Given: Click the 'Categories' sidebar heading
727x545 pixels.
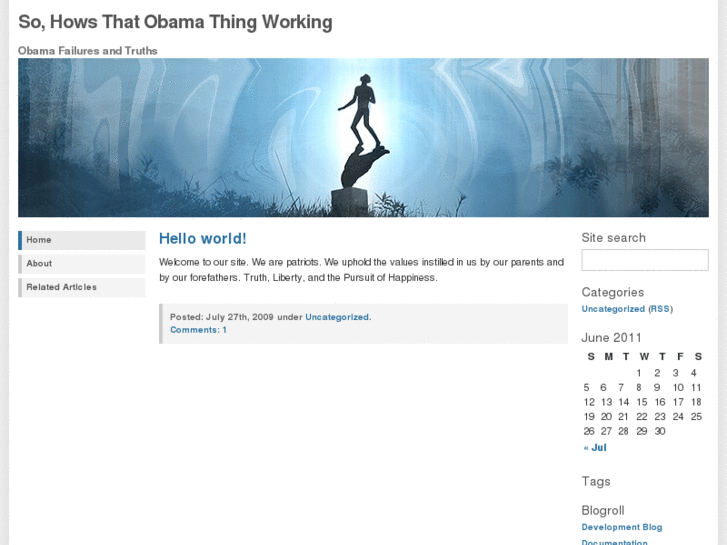Looking at the screenshot, I should point(613,292).
